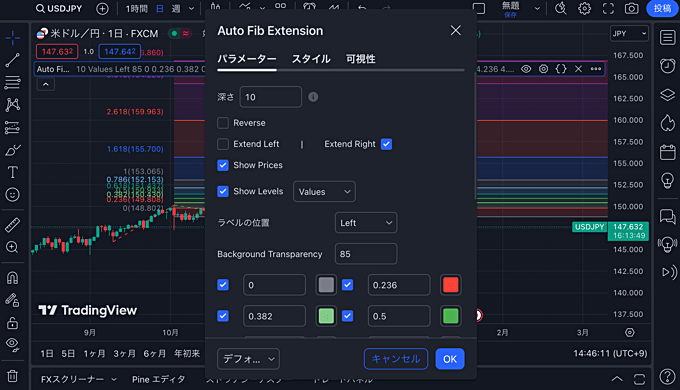Uncheck the level 0 checkbox
Screen dimensions: 680x390
(x=223, y=285)
